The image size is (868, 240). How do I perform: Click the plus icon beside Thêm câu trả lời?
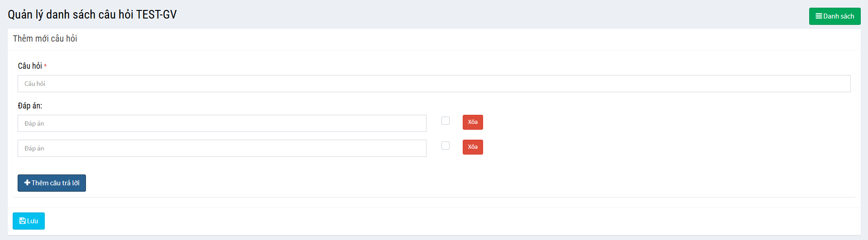point(27,183)
